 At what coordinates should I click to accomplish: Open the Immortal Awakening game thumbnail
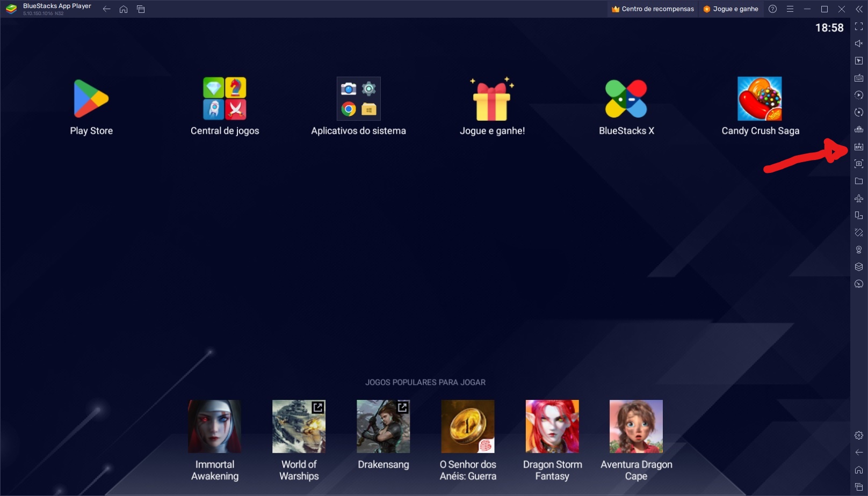point(214,426)
